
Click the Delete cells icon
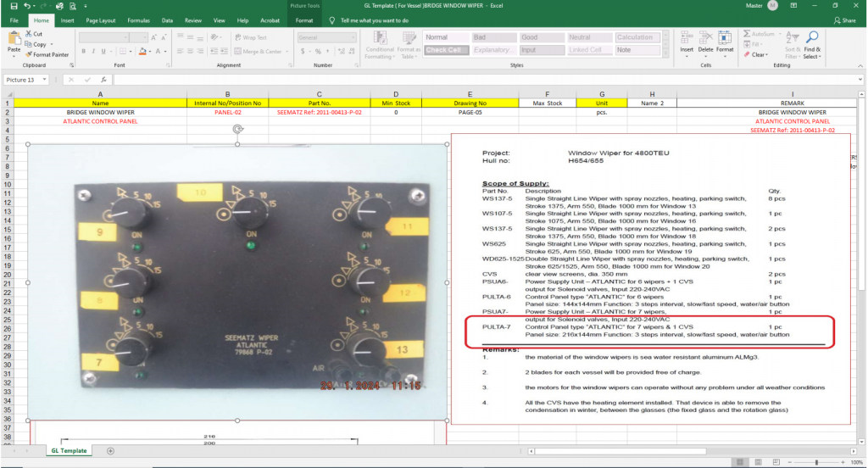click(705, 39)
